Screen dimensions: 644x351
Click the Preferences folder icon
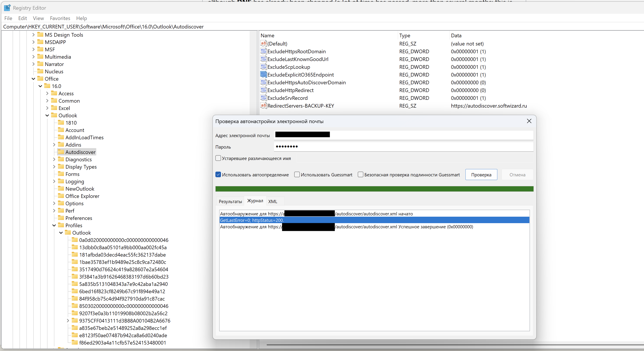[61, 218]
